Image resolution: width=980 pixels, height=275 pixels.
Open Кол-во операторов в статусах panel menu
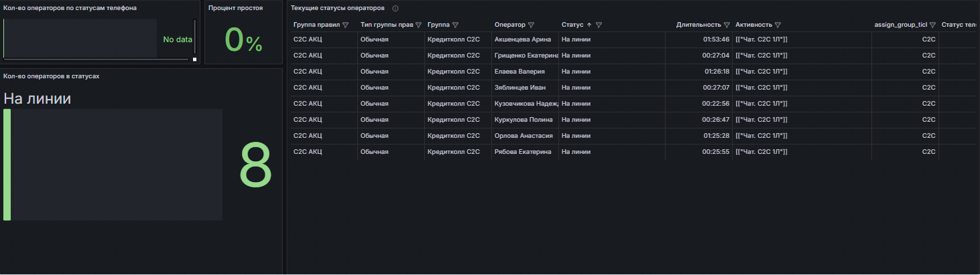(x=51, y=76)
